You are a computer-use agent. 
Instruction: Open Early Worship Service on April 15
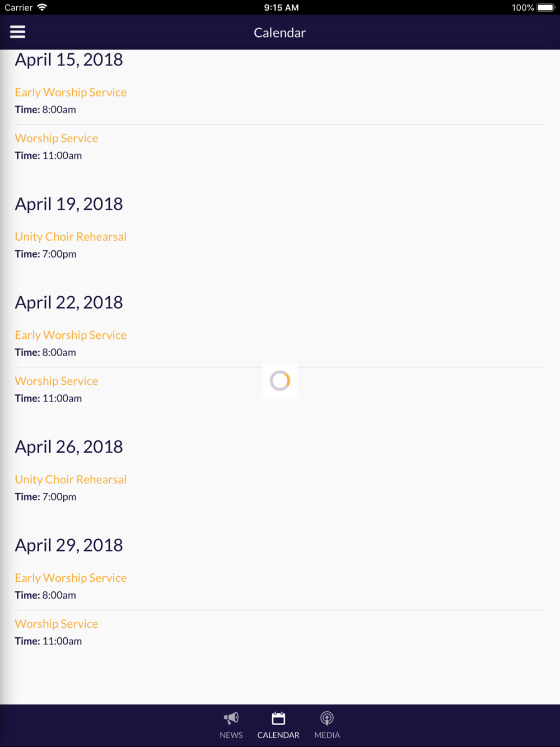pos(71,92)
